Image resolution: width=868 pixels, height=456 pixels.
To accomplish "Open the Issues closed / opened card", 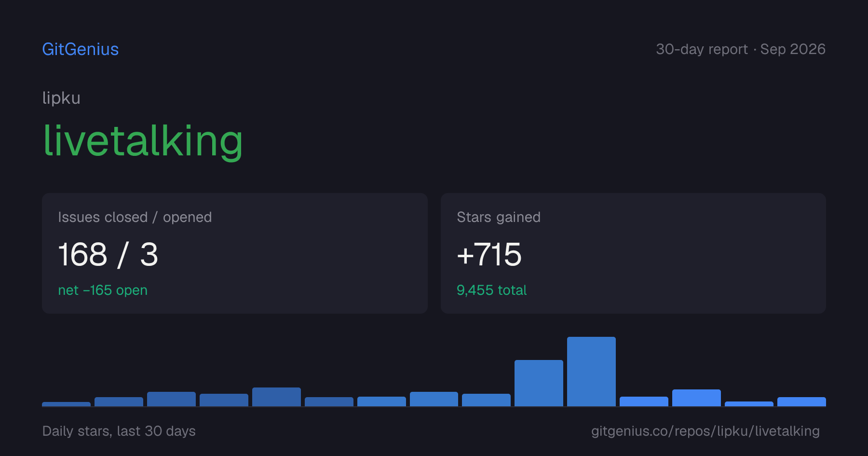I will [x=235, y=253].
